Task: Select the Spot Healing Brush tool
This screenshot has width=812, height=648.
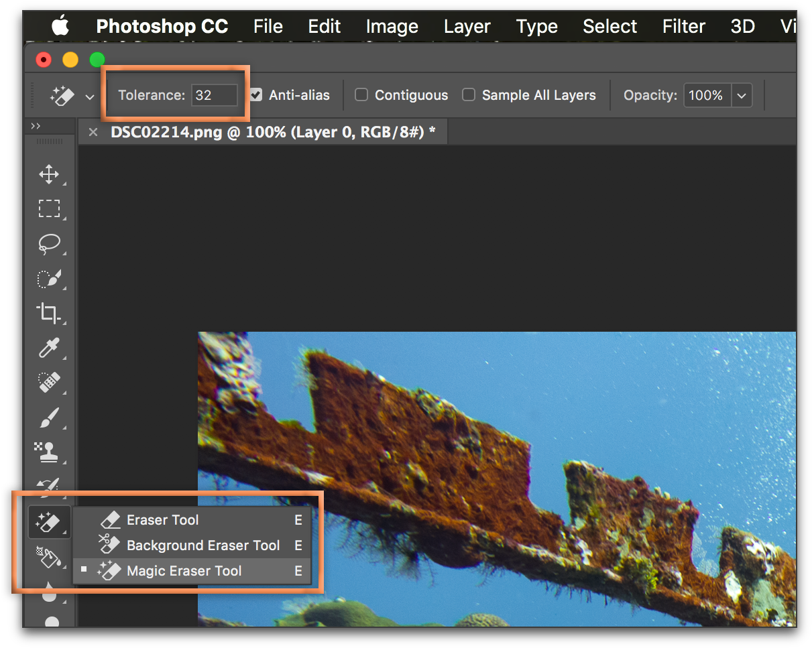Action: (x=49, y=383)
